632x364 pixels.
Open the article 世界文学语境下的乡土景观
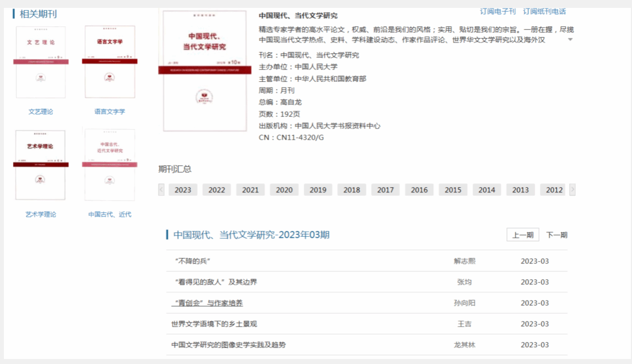coord(214,324)
